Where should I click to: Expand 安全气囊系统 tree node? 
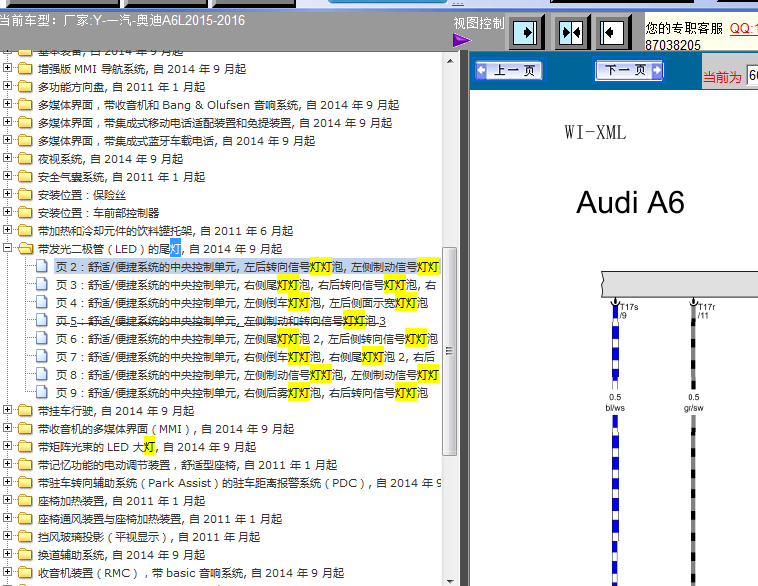tap(7, 176)
